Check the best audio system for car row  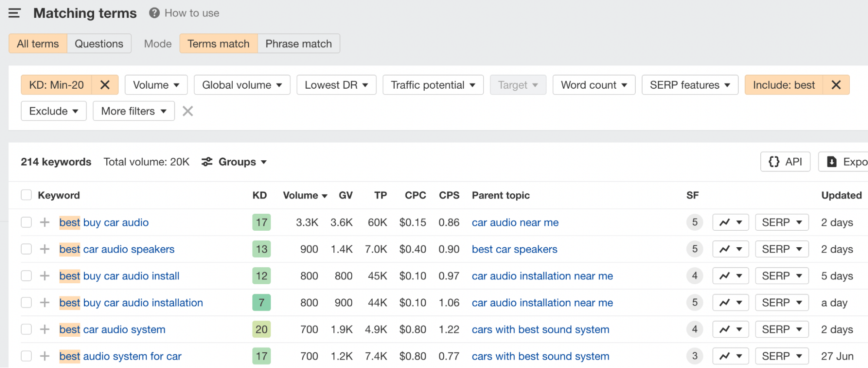[x=26, y=356]
